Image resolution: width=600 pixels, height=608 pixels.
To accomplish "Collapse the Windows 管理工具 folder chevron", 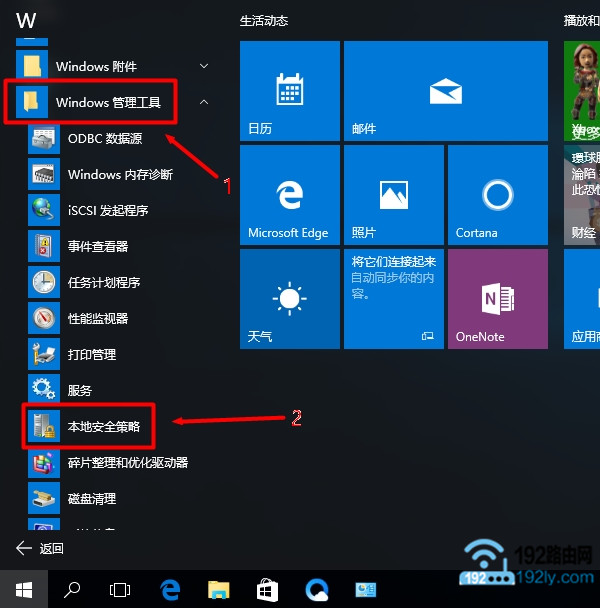I will [204, 102].
